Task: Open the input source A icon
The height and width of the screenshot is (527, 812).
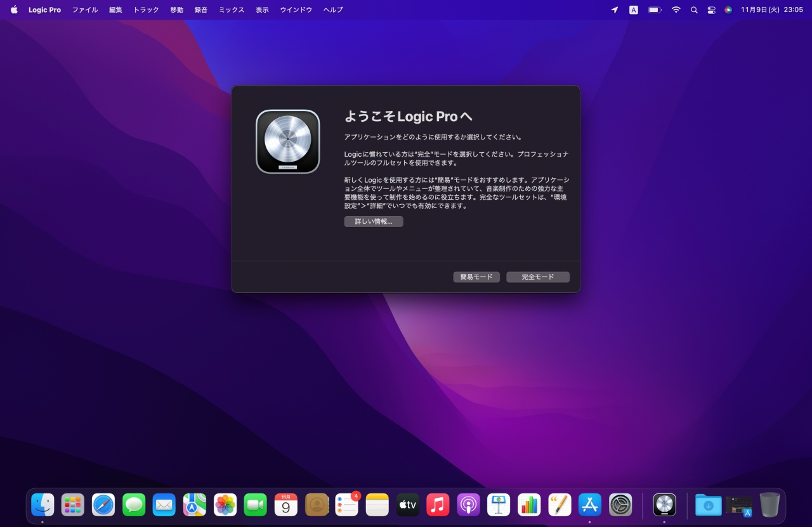Action: 634,10
